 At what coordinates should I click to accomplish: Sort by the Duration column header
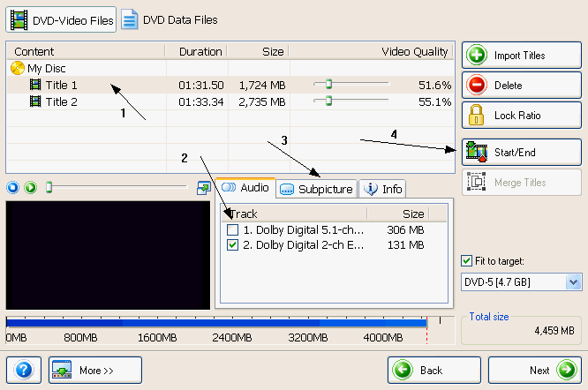point(196,51)
